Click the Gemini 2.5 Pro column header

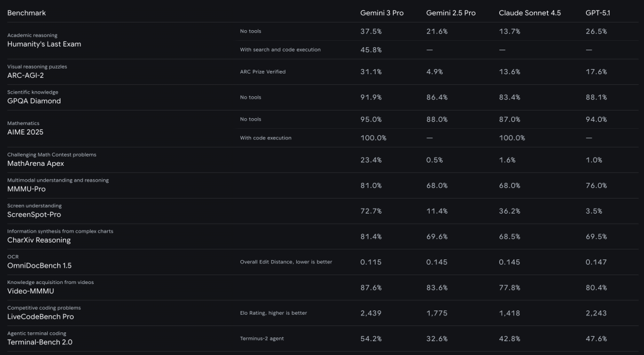[450, 13]
